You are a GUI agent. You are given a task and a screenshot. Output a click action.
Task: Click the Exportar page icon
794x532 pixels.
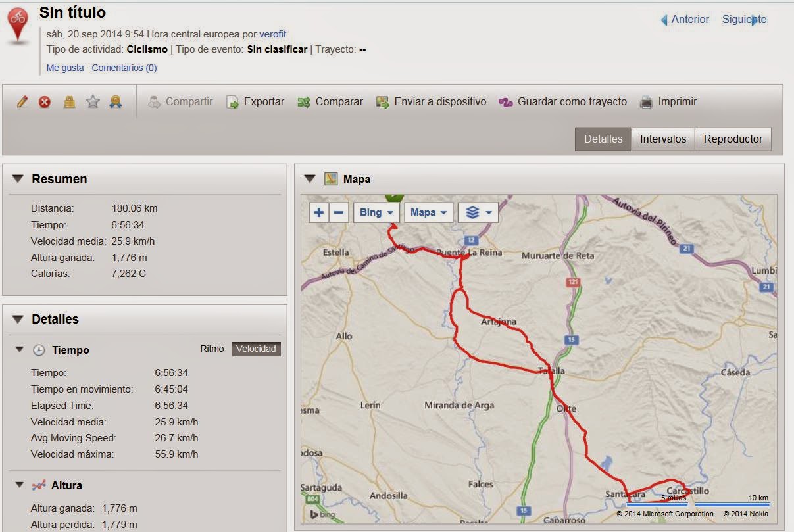(233, 102)
